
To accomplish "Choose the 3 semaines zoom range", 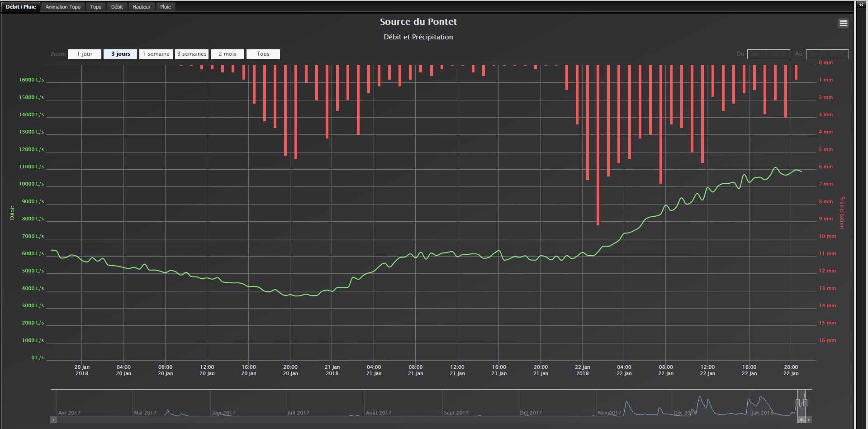I will click(192, 54).
